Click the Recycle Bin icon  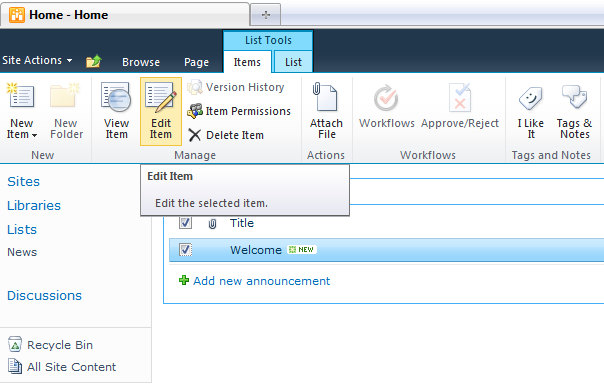pyautogui.click(x=15, y=344)
